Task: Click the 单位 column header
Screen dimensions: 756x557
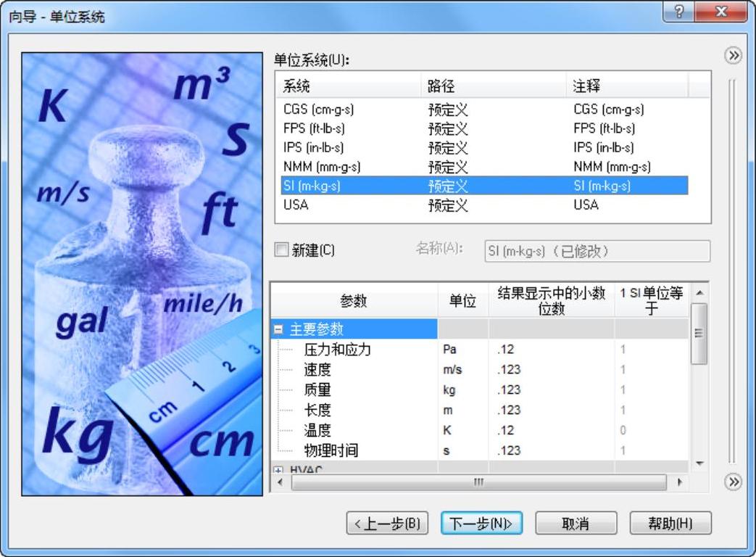Action: (x=463, y=300)
